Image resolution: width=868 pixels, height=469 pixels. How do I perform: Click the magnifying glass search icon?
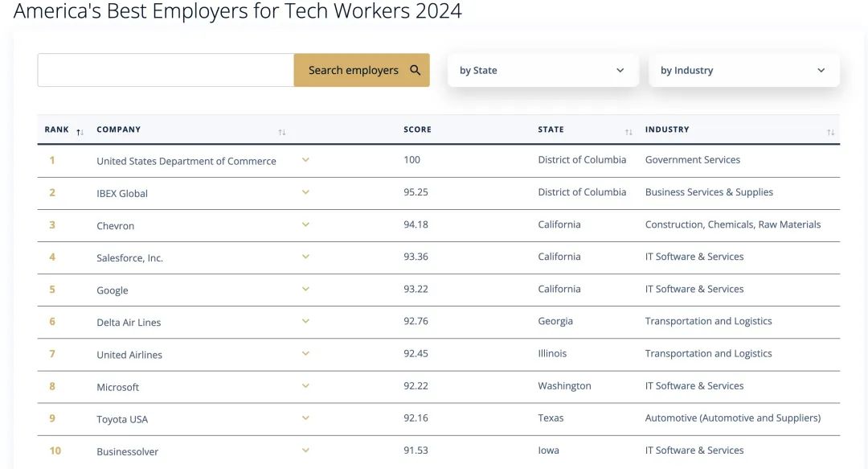tap(416, 70)
